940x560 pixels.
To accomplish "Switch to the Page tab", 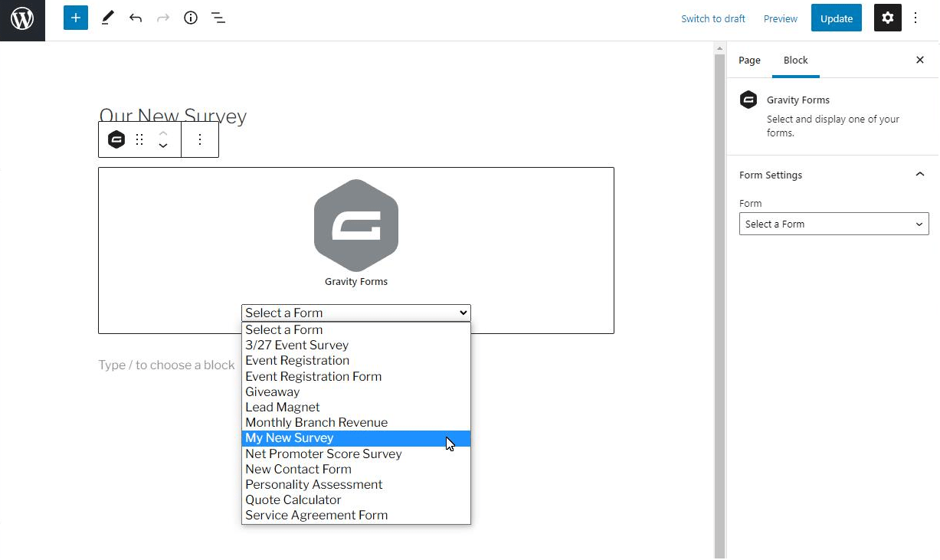I will [x=749, y=60].
